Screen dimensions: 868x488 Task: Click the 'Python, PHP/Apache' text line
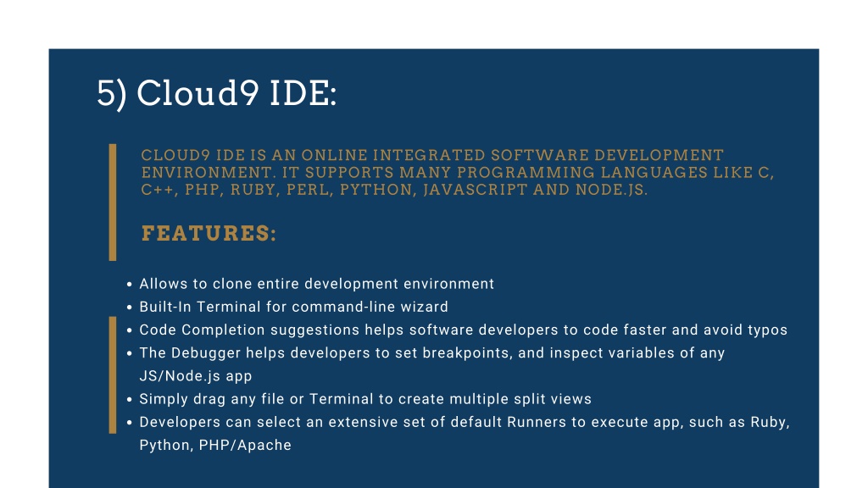pos(215,446)
